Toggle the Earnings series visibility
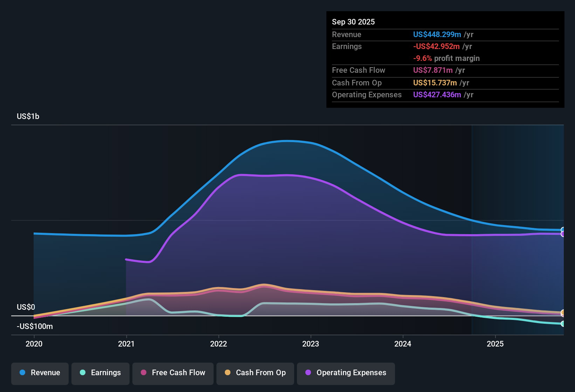Screen dimensions: 575x392 [101, 373]
